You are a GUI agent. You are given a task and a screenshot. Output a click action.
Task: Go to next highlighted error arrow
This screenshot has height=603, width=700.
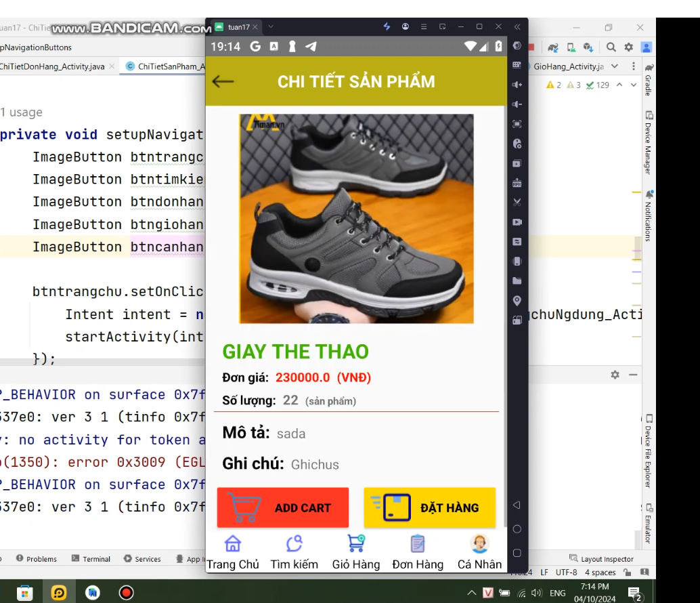[x=634, y=85]
